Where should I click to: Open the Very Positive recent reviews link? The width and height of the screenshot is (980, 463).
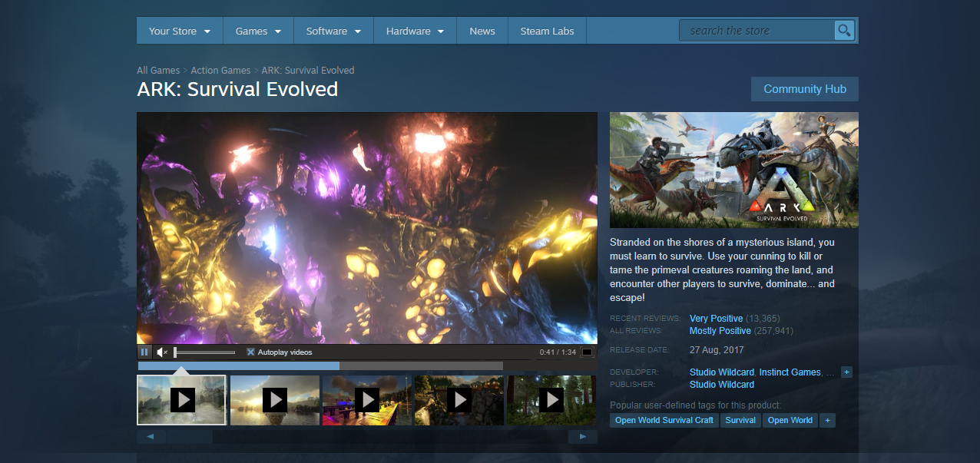[717, 319]
